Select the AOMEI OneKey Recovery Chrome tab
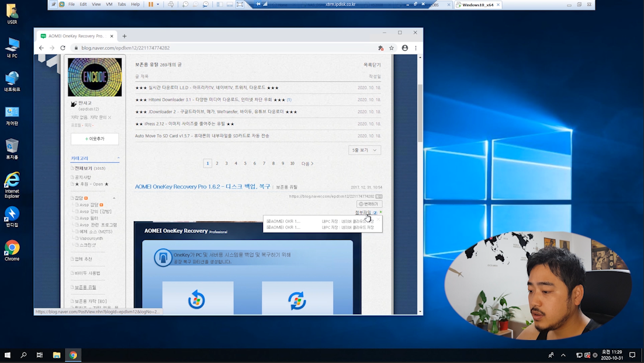 [x=77, y=36]
